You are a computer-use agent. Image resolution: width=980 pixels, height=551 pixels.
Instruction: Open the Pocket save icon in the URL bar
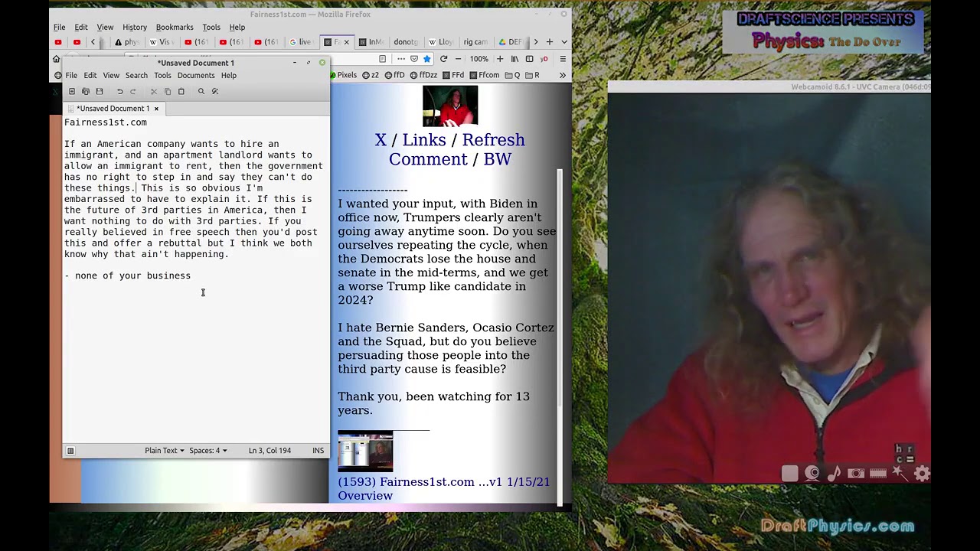coord(414,59)
